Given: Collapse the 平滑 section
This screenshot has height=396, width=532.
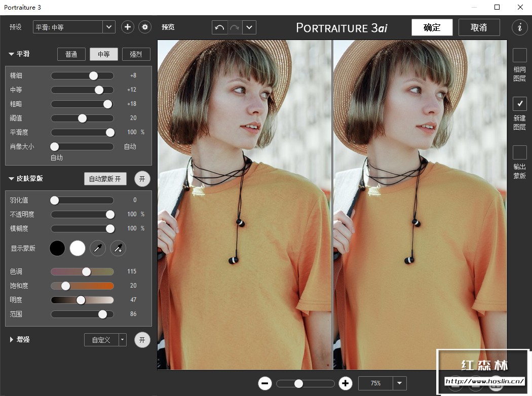Looking at the screenshot, I should 12,54.
